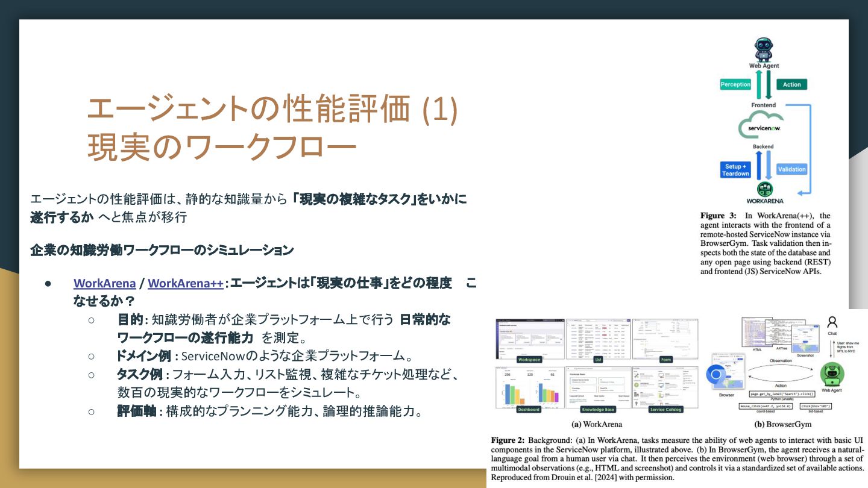The height and width of the screenshot is (488, 868).
Task: Click the green Web Agent robot icon in Figure 2
Action: pyautogui.click(x=832, y=374)
